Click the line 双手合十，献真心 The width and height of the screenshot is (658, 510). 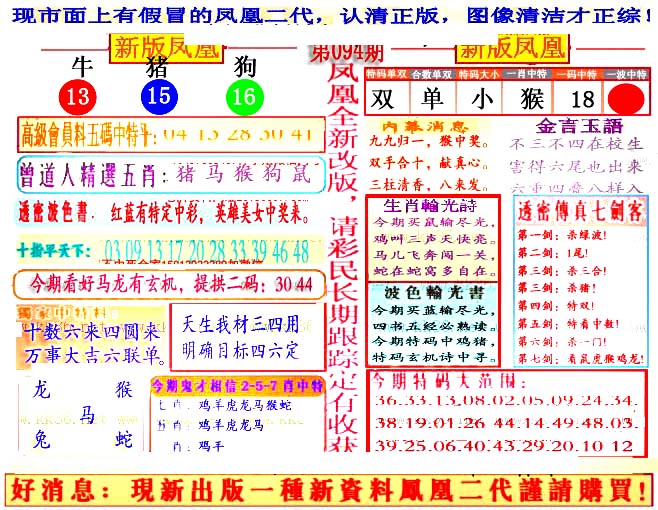(429, 162)
